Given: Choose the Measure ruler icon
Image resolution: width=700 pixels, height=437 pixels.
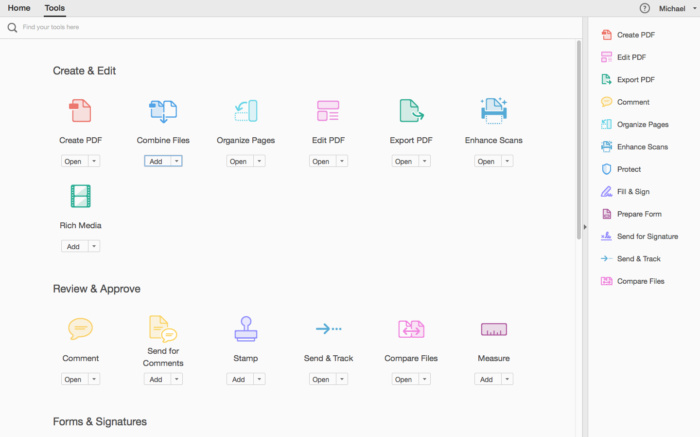Looking at the screenshot, I should 493,328.
